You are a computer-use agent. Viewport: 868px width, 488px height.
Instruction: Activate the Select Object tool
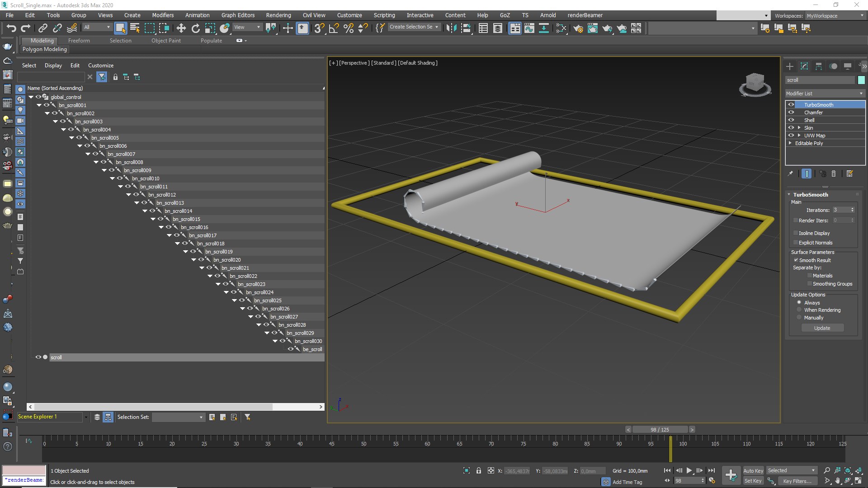point(121,28)
